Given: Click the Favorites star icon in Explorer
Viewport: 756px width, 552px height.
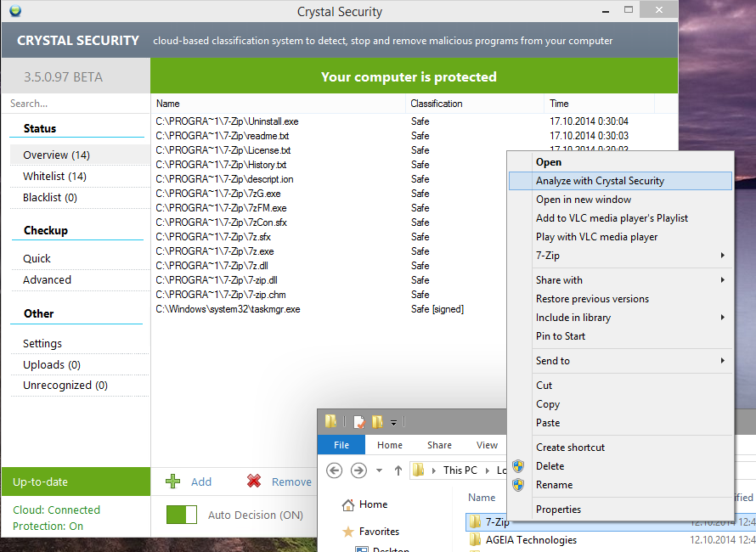Looking at the screenshot, I should click(348, 532).
